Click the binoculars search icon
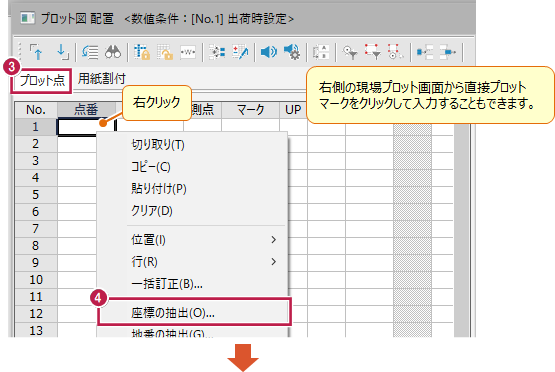 (113, 52)
